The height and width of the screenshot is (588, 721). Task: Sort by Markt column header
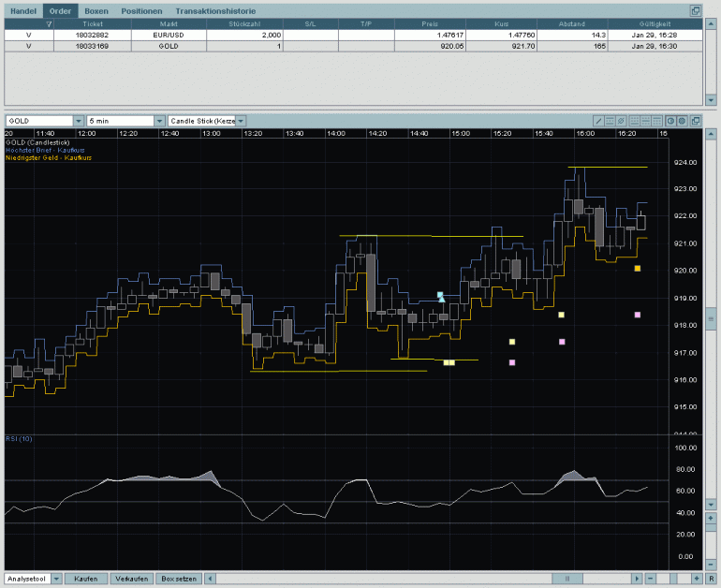click(x=169, y=24)
